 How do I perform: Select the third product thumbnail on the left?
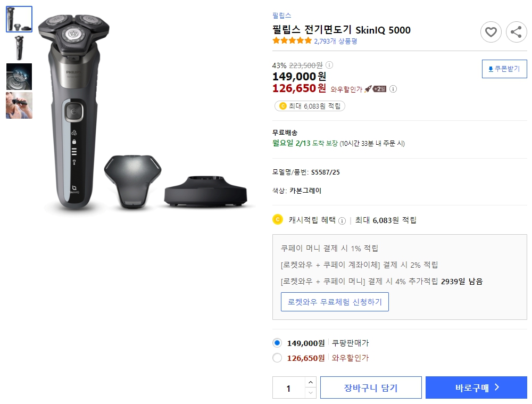point(19,76)
